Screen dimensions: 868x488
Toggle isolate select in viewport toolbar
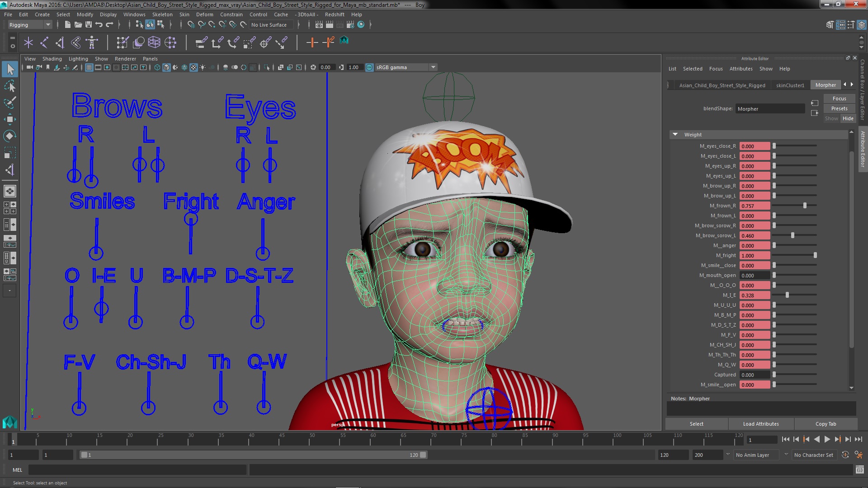point(267,67)
